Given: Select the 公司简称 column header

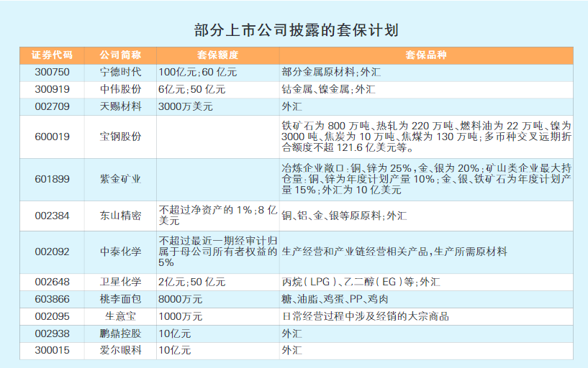Looking at the screenshot, I should 120,55.
